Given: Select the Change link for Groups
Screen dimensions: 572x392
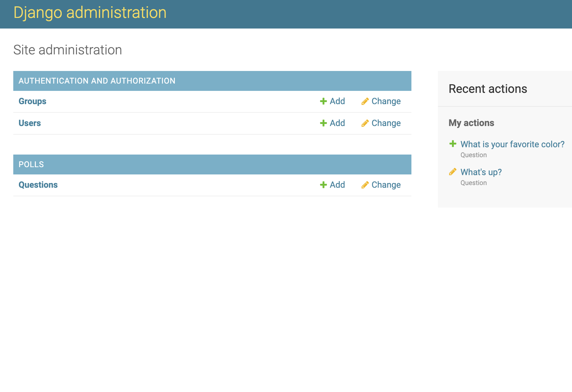Looking at the screenshot, I should point(386,101).
